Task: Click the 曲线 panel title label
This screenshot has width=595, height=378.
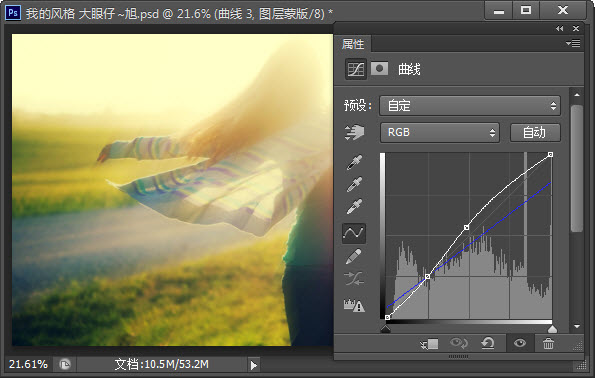Action: point(409,69)
